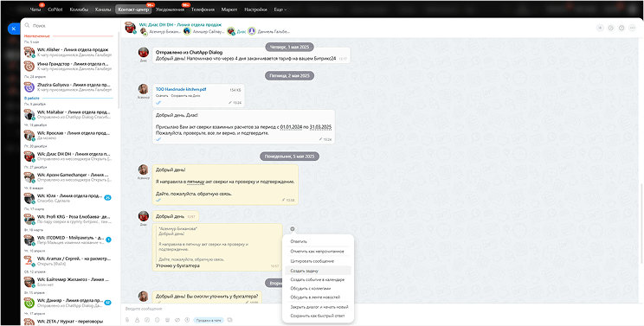Viewport: 644px width, 326px height.
Task: Click the power icon to end dialog in header
Action: pos(621,28)
